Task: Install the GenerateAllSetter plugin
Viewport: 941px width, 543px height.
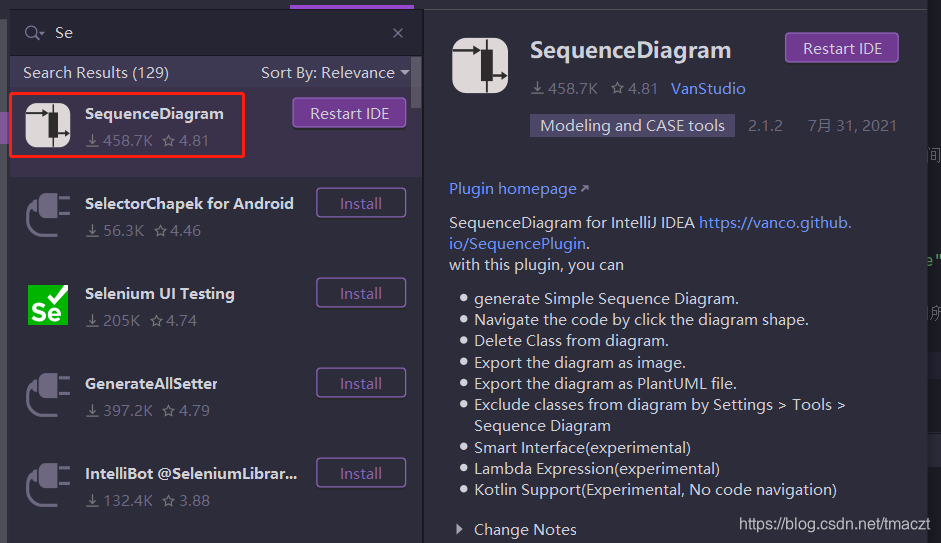Action: point(361,383)
